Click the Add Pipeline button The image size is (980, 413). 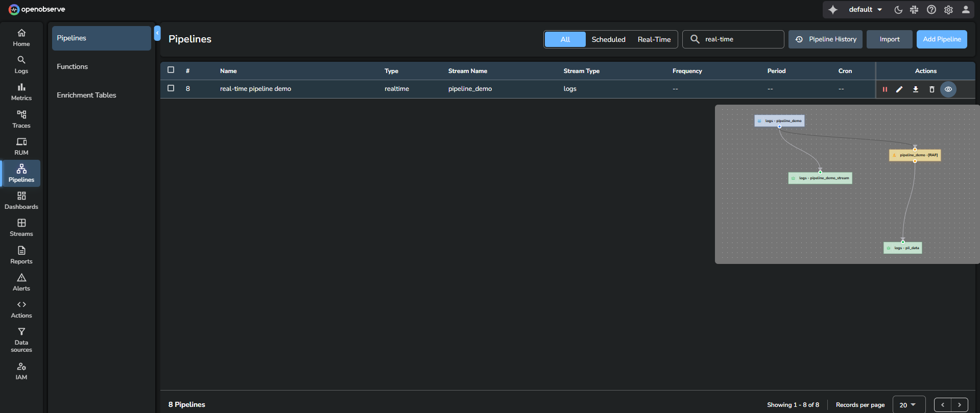pyautogui.click(x=942, y=39)
